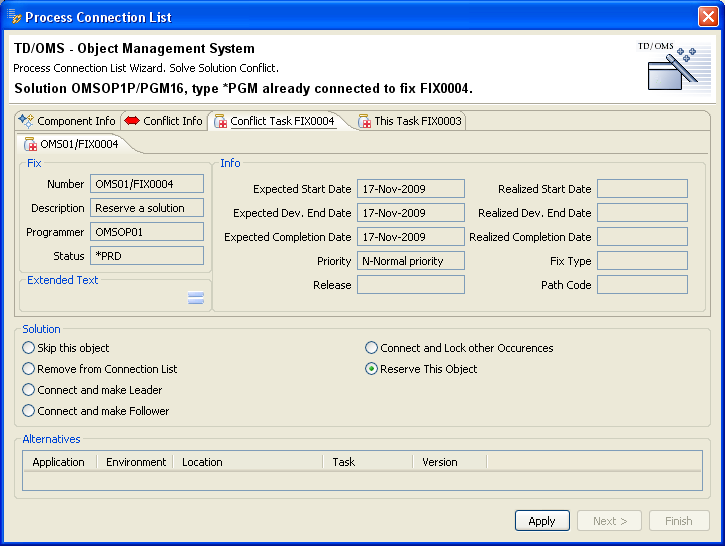
Task: Click the Extended Text lines icon
Action: (196, 297)
